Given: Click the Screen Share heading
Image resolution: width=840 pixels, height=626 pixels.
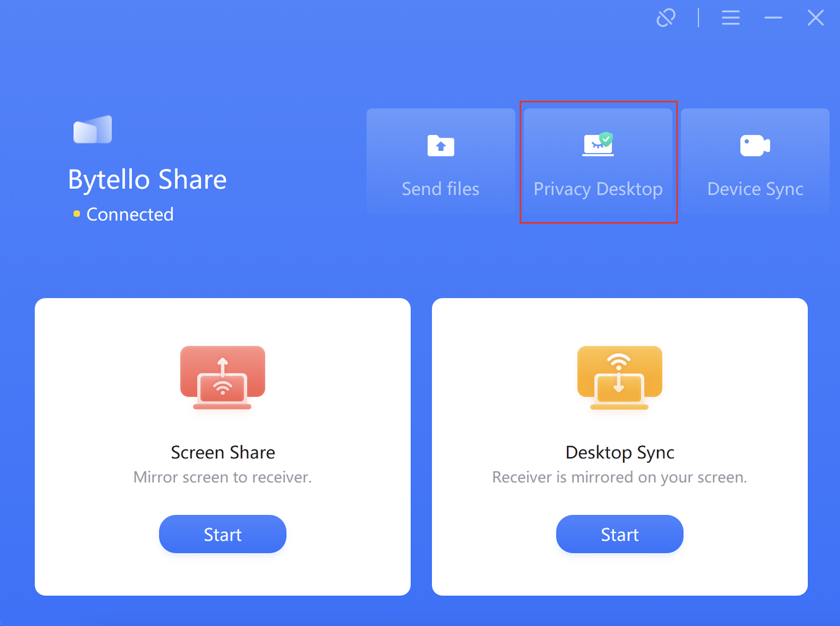Looking at the screenshot, I should coord(223,452).
